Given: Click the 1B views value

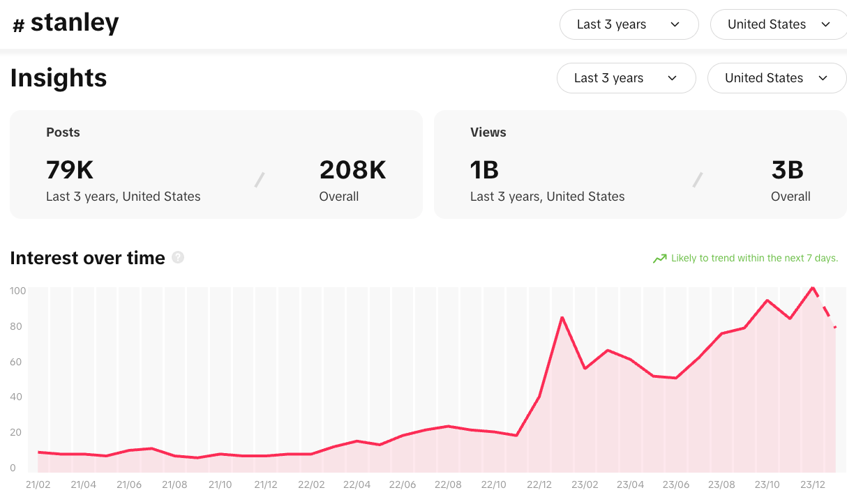Looking at the screenshot, I should [x=485, y=169].
